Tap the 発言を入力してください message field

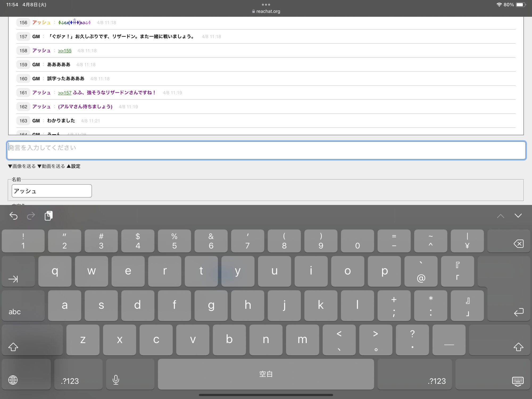(x=266, y=150)
